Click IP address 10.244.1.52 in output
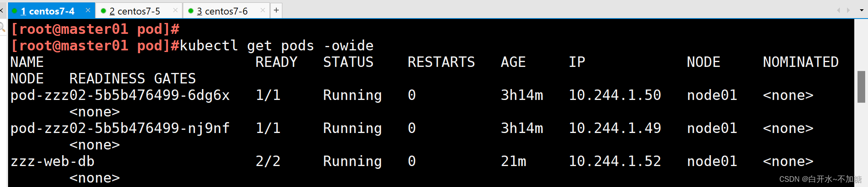Viewport: 868px width, 187px height. pos(615,162)
